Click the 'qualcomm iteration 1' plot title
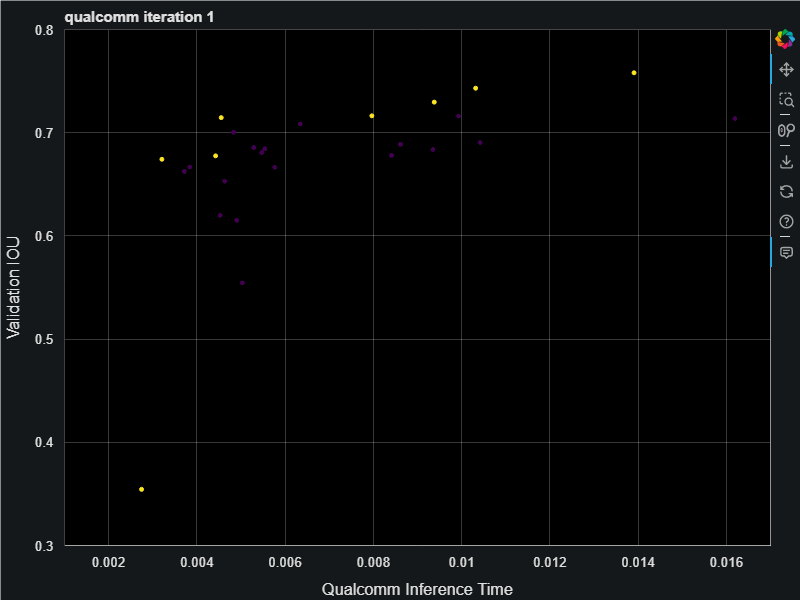This screenshot has height=600, width=800. pos(138,17)
